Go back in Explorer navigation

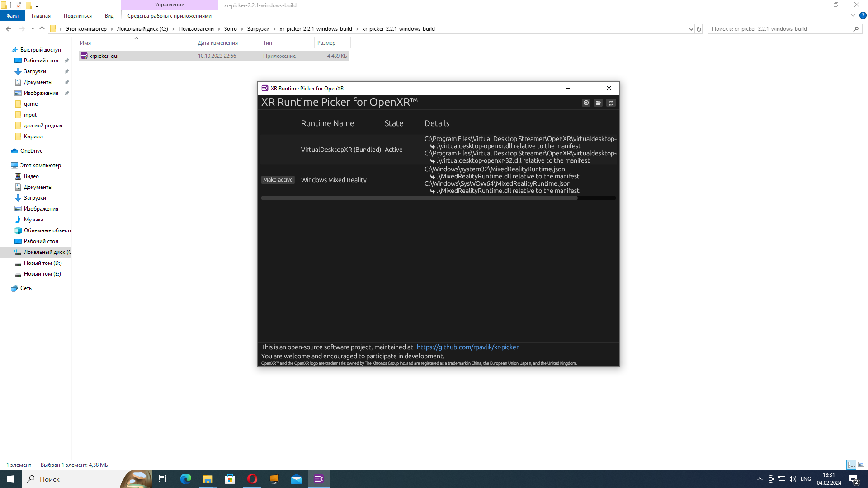coord(9,29)
